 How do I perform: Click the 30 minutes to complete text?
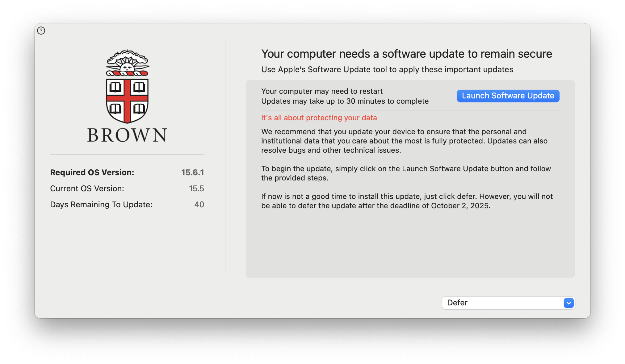(x=345, y=101)
